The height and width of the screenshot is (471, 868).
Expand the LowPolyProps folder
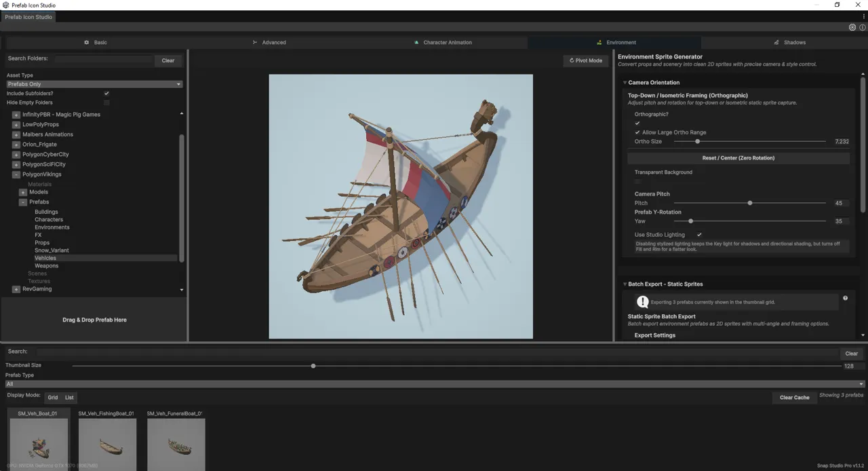pos(16,125)
